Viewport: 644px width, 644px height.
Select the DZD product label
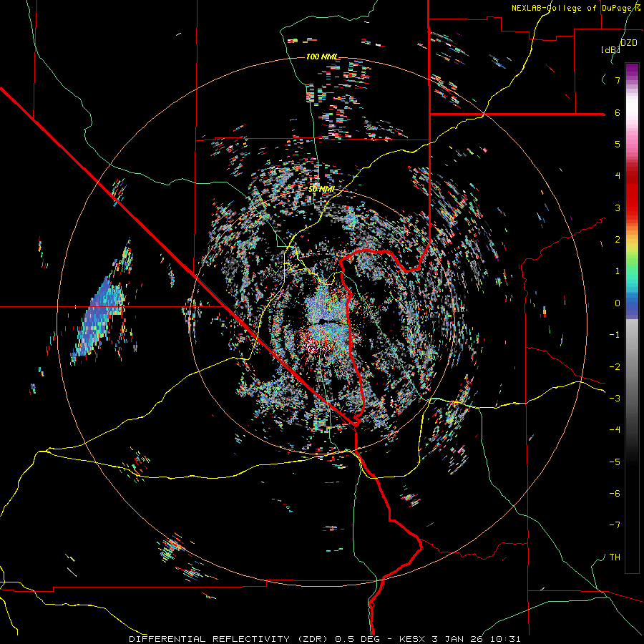(629, 42)
